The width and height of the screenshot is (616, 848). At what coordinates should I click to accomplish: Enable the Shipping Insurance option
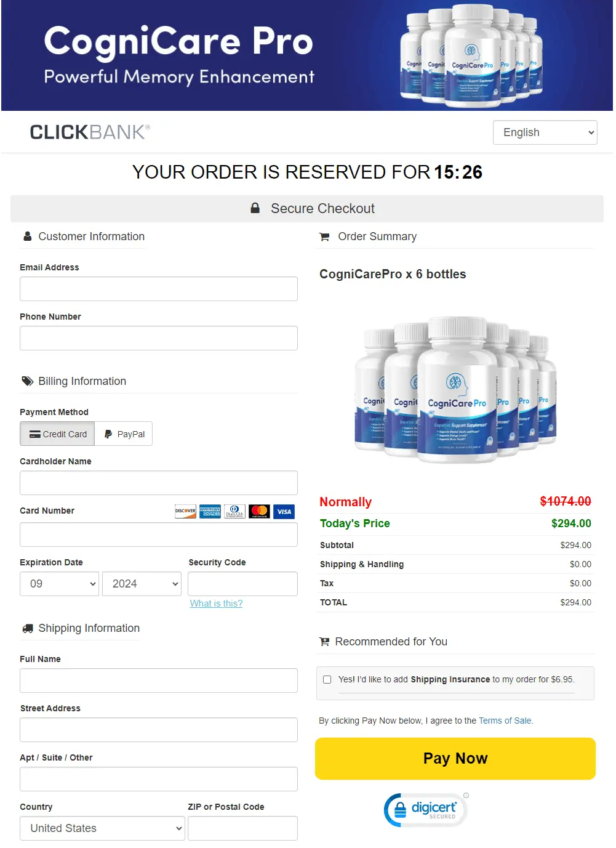pos(327,679)
